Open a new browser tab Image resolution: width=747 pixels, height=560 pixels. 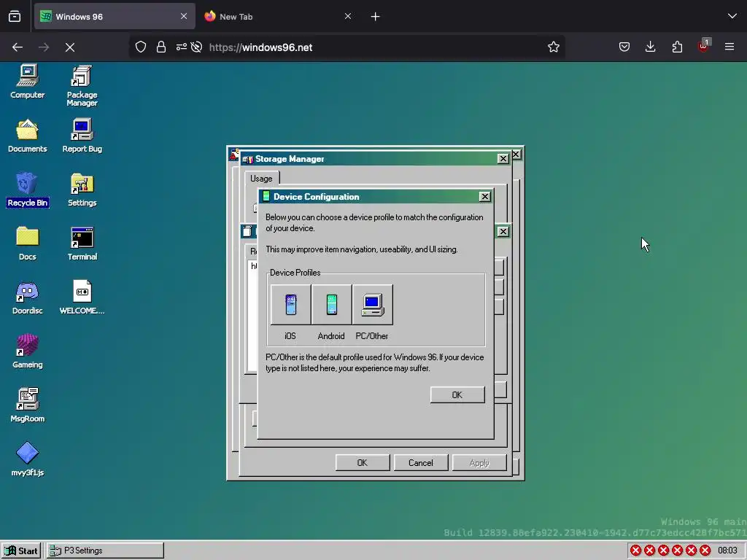(376, 17)
